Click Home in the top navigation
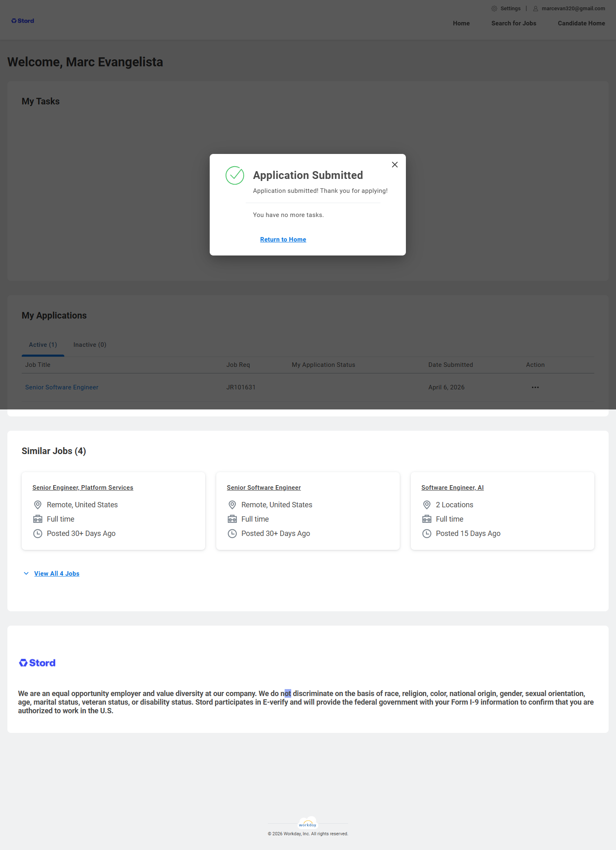 point(461,23)
